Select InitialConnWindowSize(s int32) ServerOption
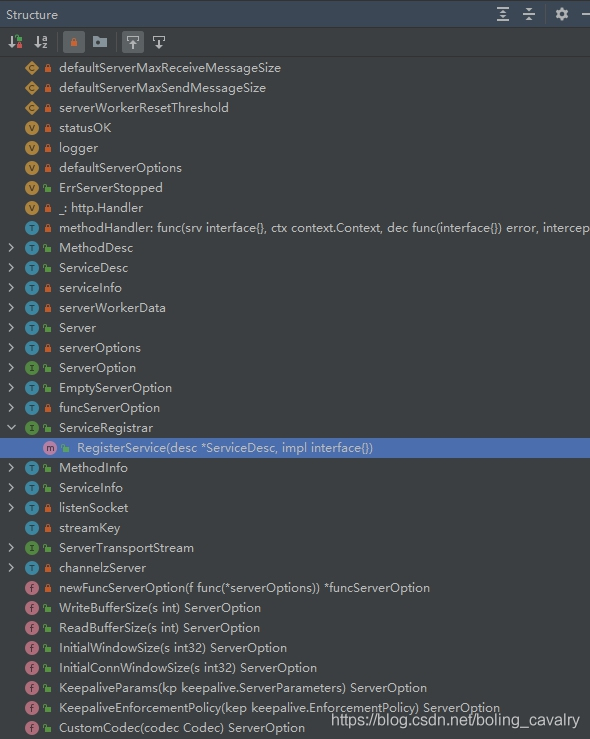590x739 pixels. [x=188, y=668]
